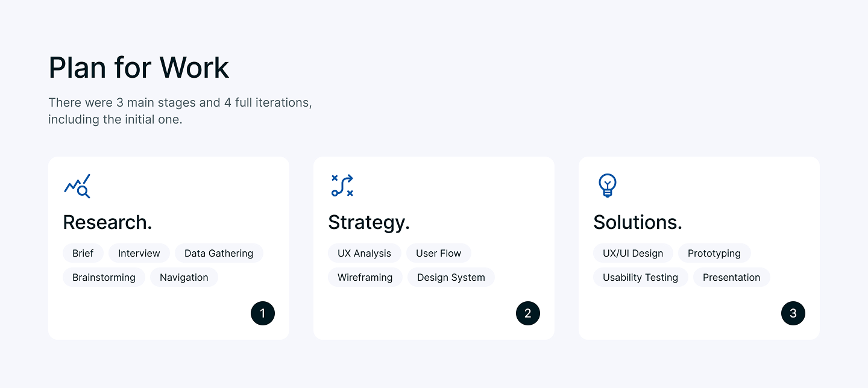The image size is (868, 388).
Task: Select the Navigation tag
Action: (x=184, y=277)
